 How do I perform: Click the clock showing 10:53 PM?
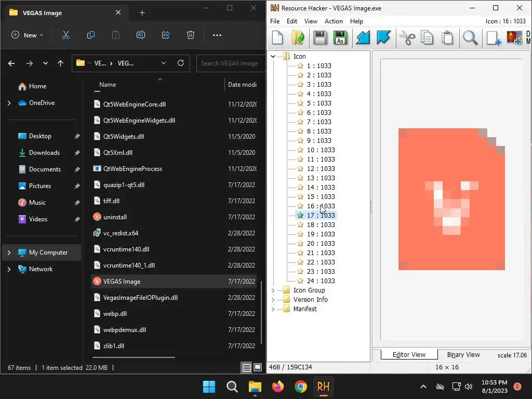point(495,382)
